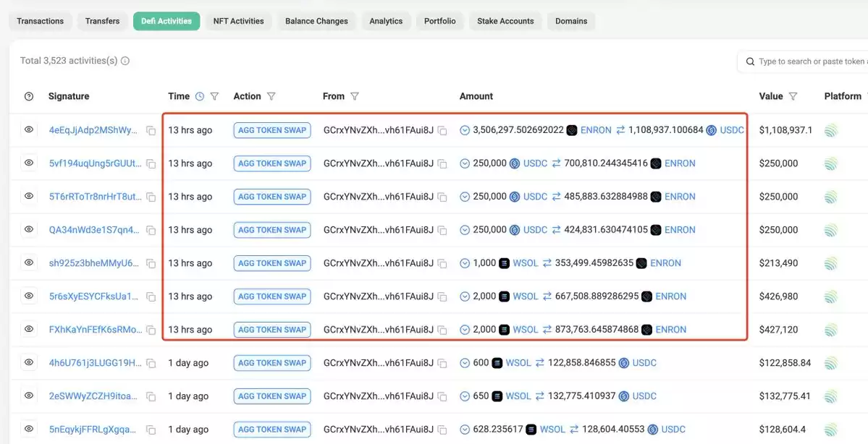
Task: Copy signature 5vf194uqUng5rGUUt
Action: (151, 163)
